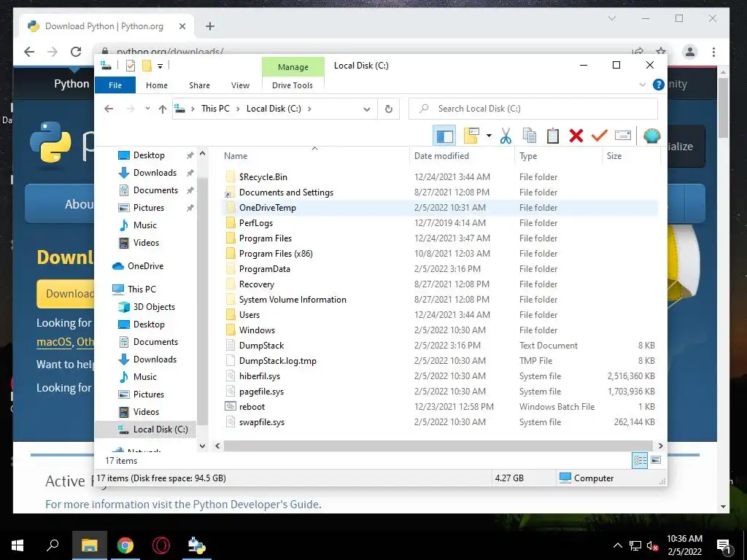Select the reboot batch file
The width and height of the screenshot is (747, 560).
coord(441,407)
